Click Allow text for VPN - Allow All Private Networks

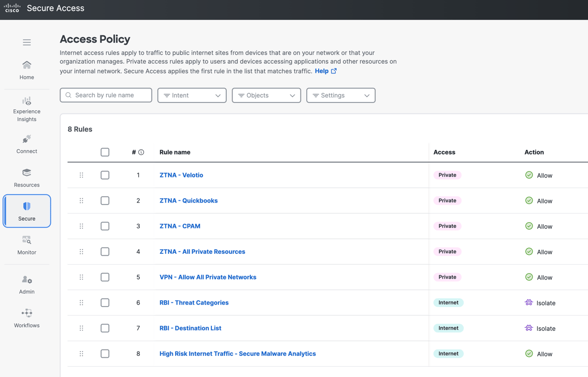[x=544, y=278]
